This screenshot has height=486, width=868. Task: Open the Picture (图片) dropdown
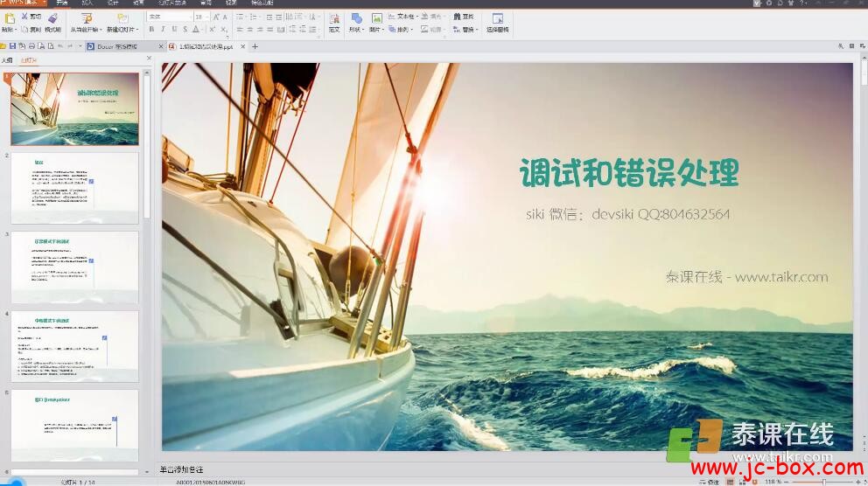click(376, 23)
